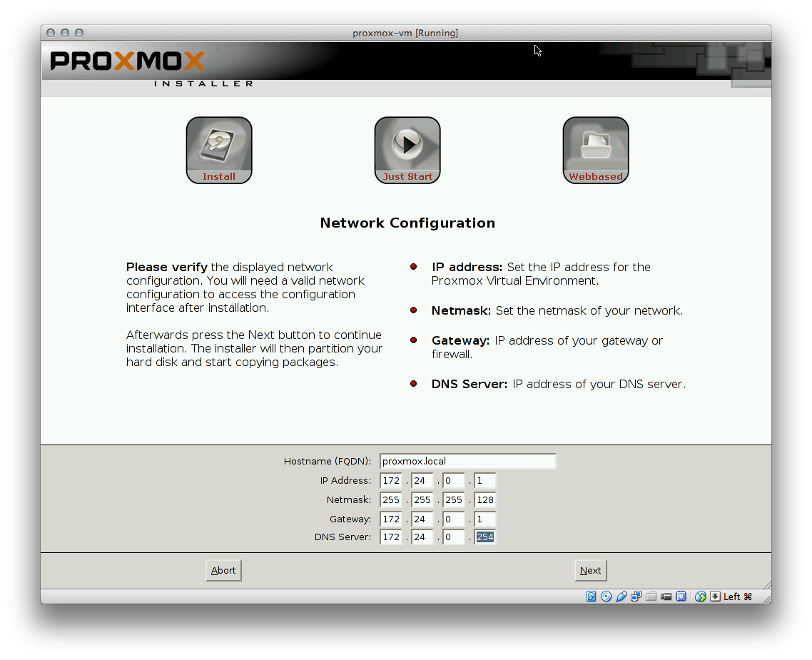Screen dimensions: 812x660
Task: Click the bold 'Gateway:' bullet text
Action: tap(461, 340)
